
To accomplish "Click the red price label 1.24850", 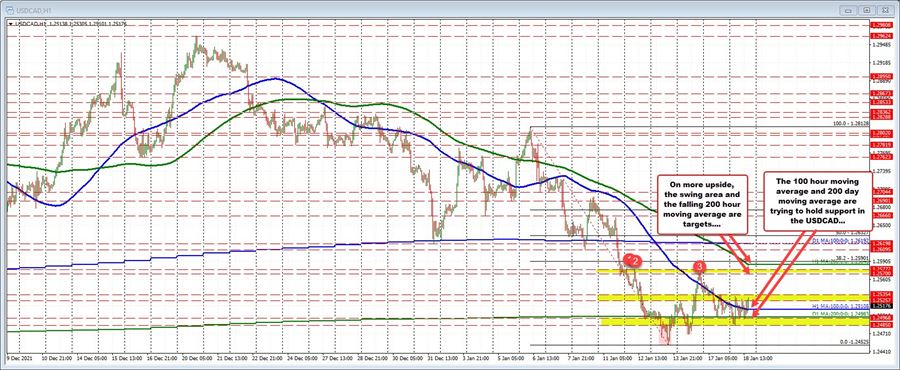I will click(x=883, y=325).
